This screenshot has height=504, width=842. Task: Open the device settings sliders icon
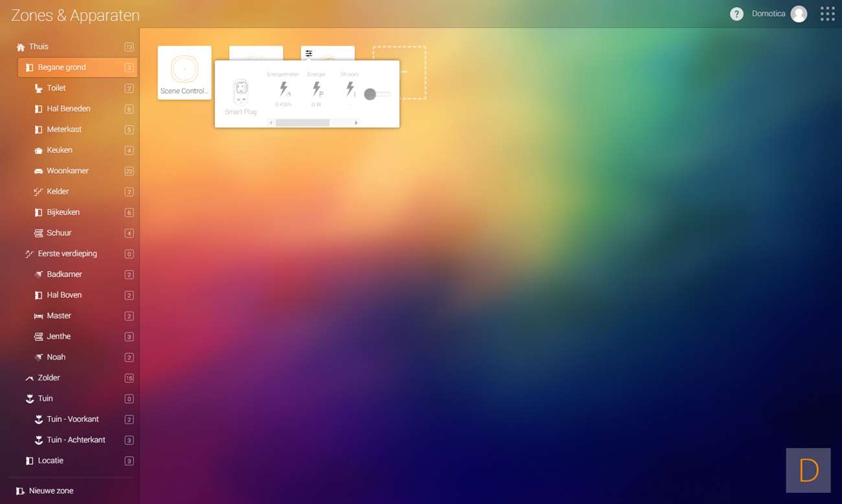[309, 53]
